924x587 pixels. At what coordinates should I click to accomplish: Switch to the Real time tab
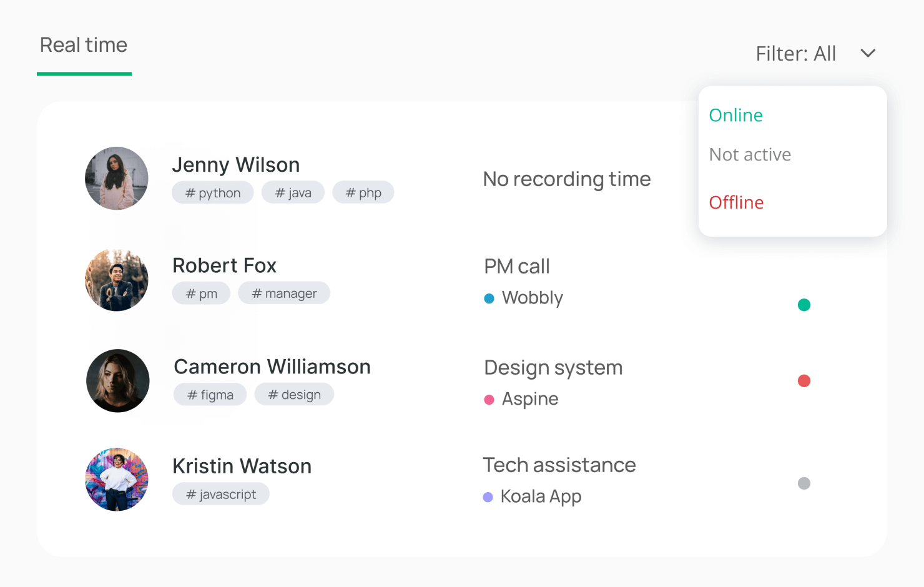click(x=84, y=46)
